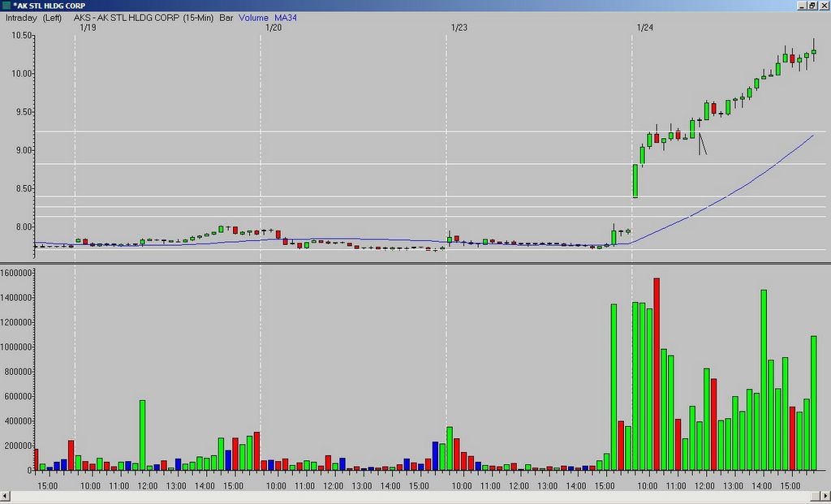Click the 1400000 volume axis label
Screen dimensions: 831x504
click(x=17, y=298)
